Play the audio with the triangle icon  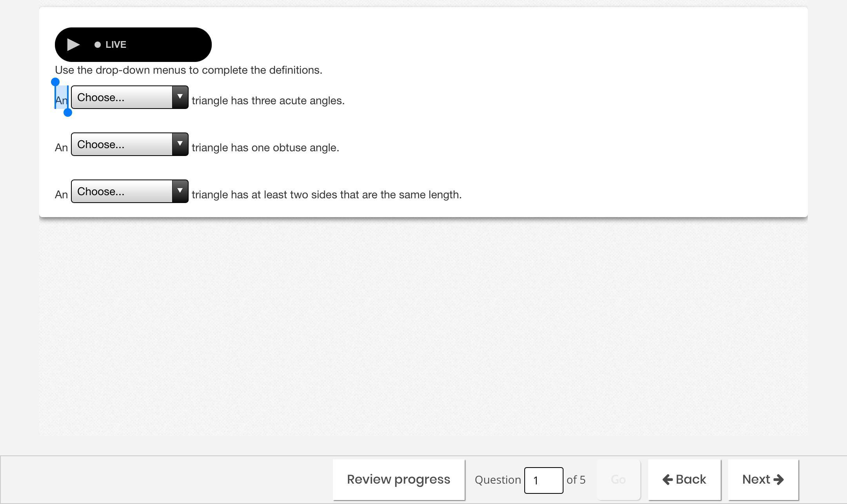[x=73, y=45]
